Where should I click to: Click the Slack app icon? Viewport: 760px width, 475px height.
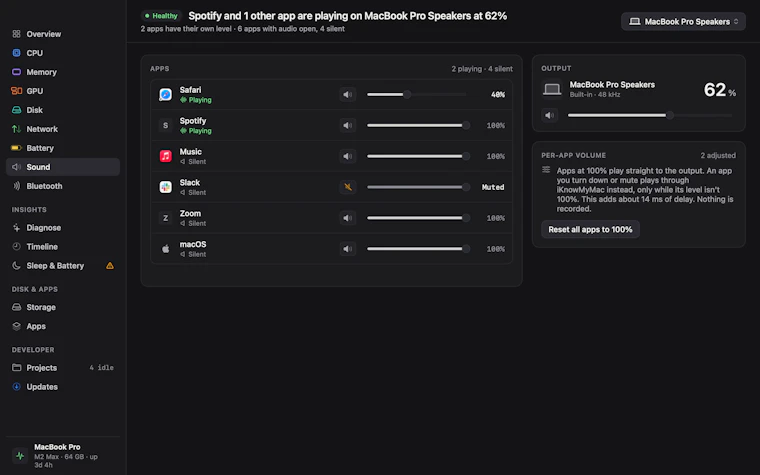(x=165, y=187)
